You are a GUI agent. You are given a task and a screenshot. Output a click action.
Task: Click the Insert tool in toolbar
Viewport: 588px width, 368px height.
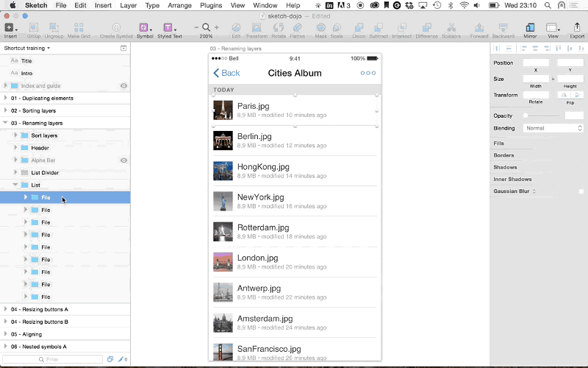[10, 28]
